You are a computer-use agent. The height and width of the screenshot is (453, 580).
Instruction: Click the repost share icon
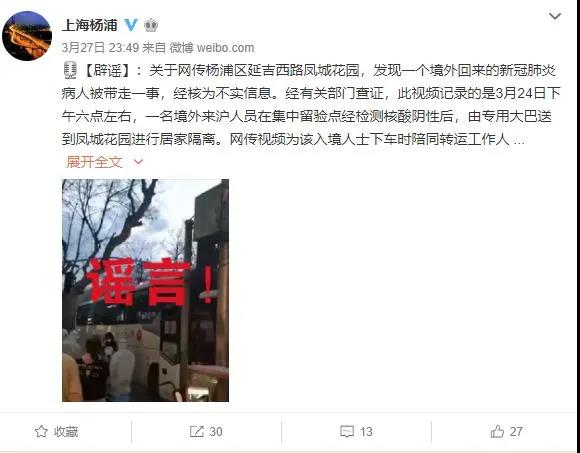tap(196, 431)
